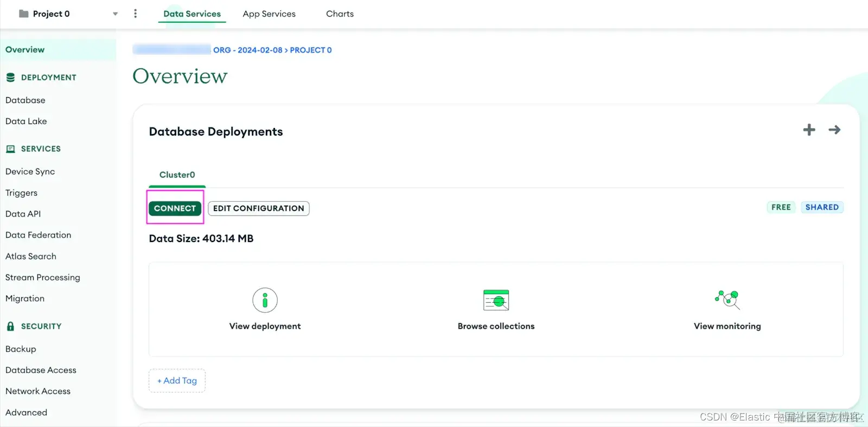
Task: Click the Deployment database stack icon
Action: coord(10,78)
